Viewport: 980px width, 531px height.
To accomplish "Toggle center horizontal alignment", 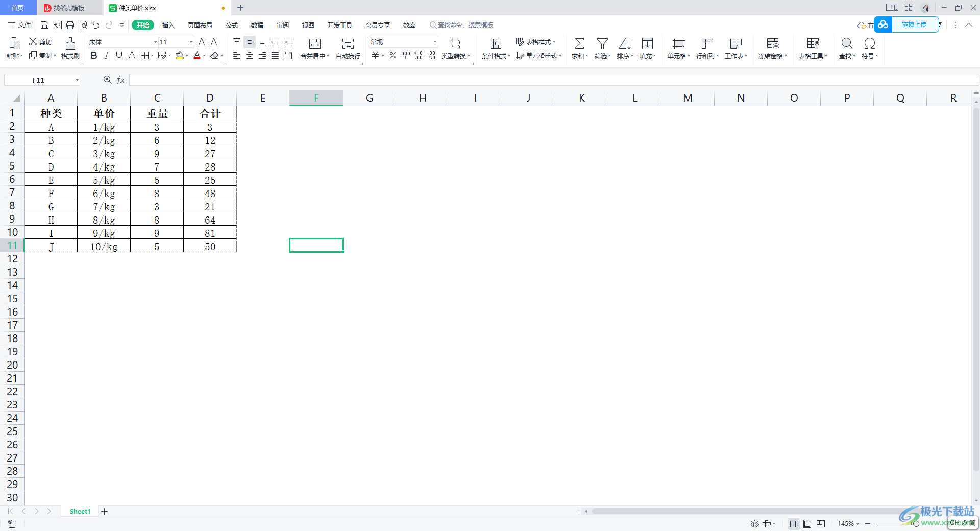I will tap(250, 55).
